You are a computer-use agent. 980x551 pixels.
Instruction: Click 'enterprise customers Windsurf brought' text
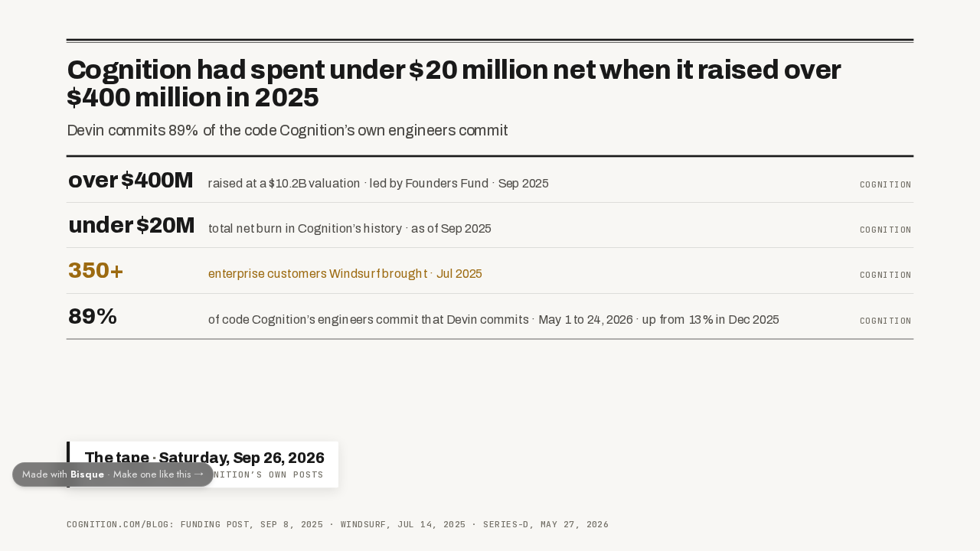click(318, 274)
